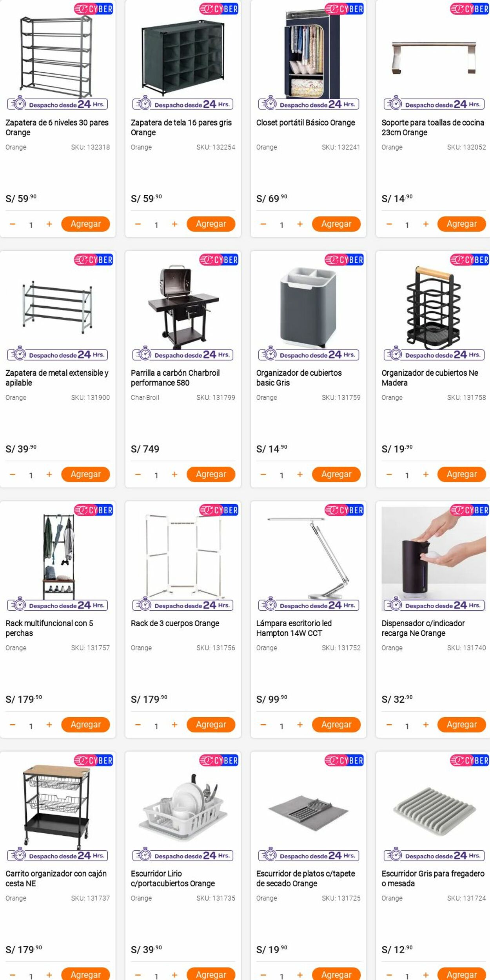Add Soporte para toallas de cocina to cart
Screen dimensions: 490x980
pos(462,224)
